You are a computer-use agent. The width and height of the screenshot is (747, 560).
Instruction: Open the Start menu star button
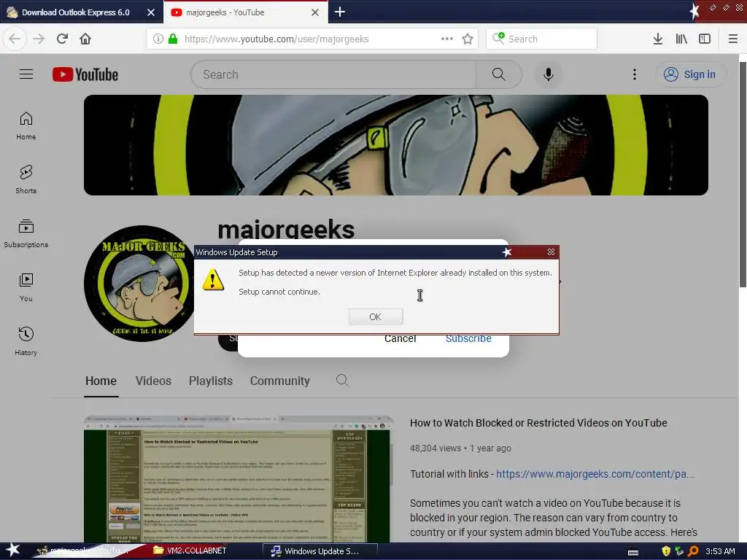12,551
